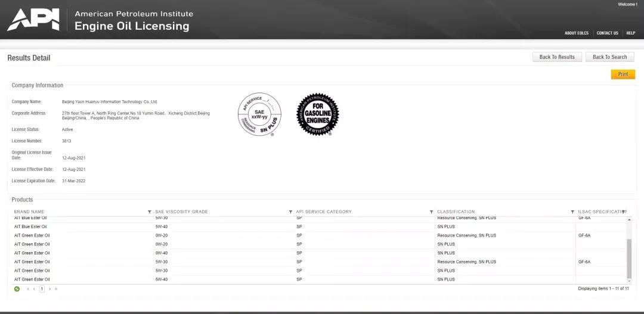Open the ABOUT EOLCS link
The image size is (644, 314).
[576, 33]
